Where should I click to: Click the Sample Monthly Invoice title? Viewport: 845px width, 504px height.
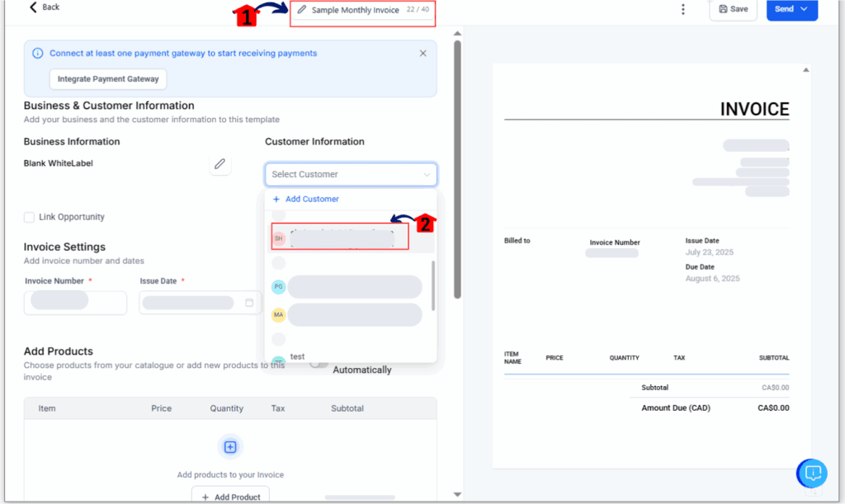tap(355, 10)
